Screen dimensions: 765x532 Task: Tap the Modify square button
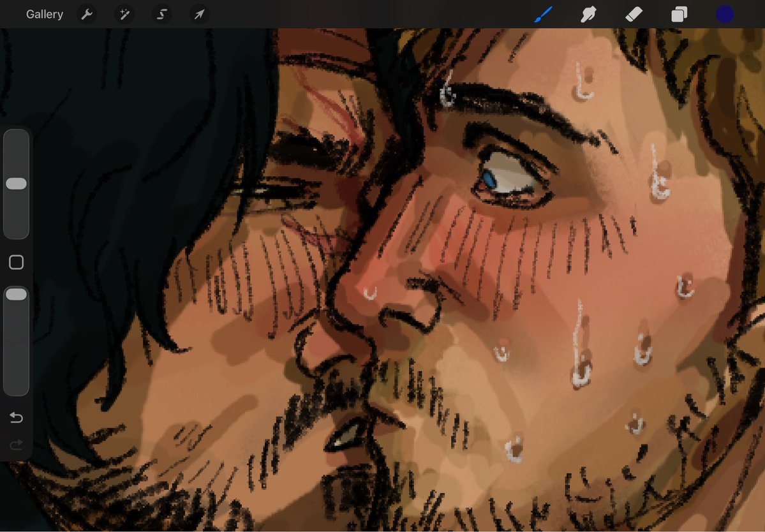tap(16, 262)
